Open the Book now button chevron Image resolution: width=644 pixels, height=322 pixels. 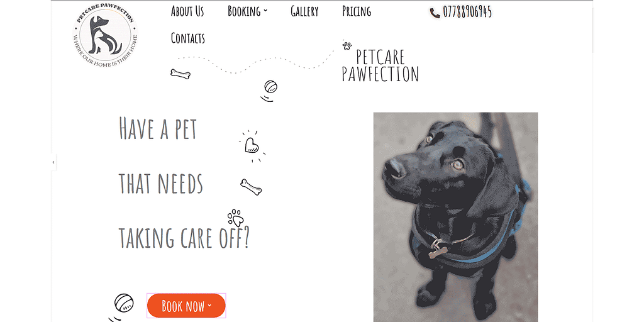click(x=209, y=305)
